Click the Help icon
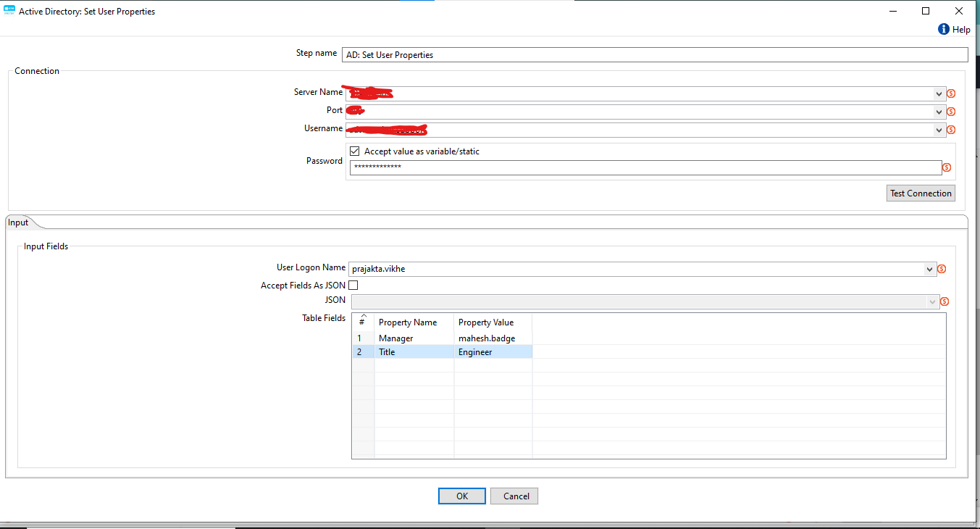Viewport: 980px width, 529px height. click(943, 29)
